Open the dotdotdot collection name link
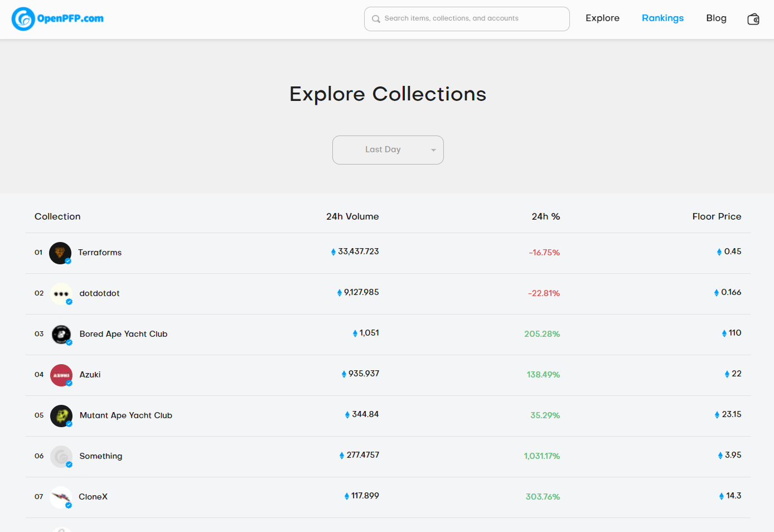774x532 pixels. [x=99, y=293]
